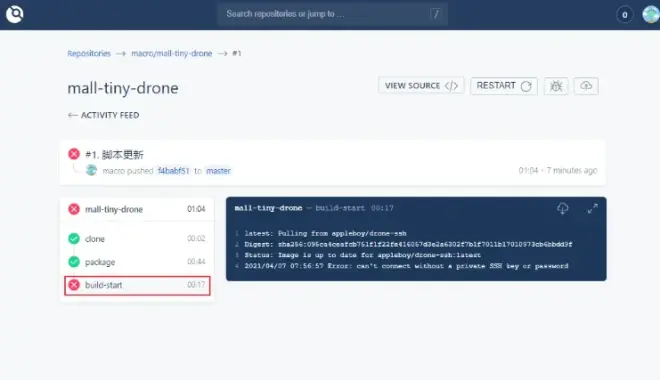Open the master branch link

pyautogui.click(x=218, y=171)
